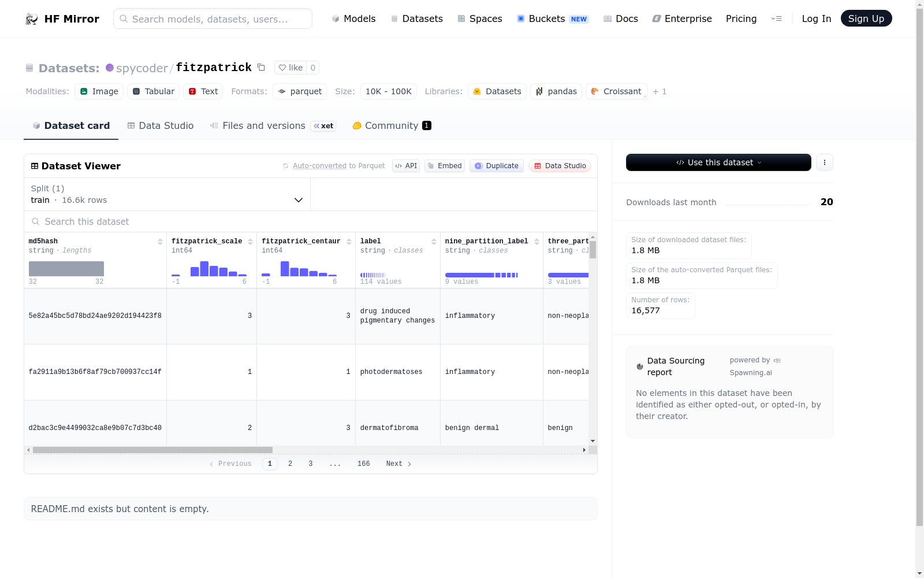Jump to page 166 of the dataset
The image size is (924, 578).
tap(364, 464)
